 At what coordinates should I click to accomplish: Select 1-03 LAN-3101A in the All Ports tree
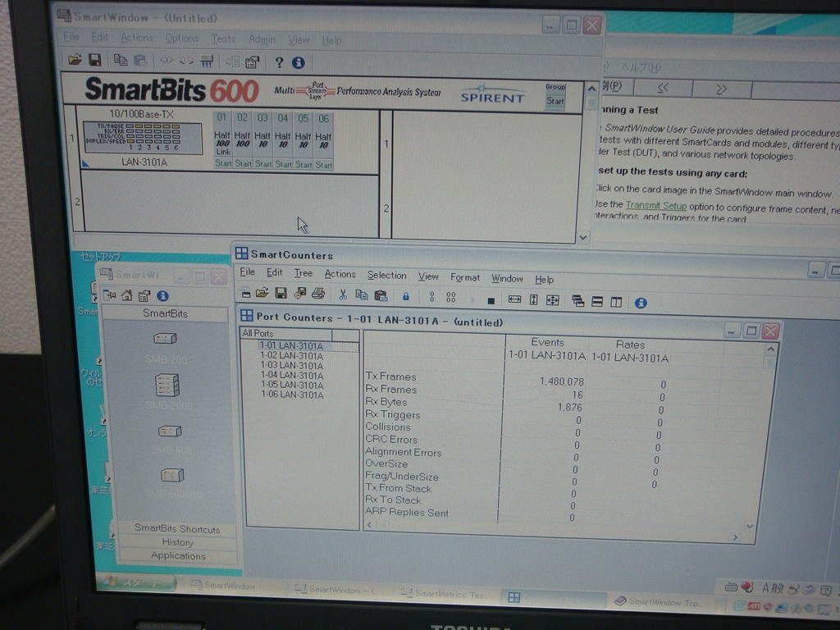pos(292,365)
